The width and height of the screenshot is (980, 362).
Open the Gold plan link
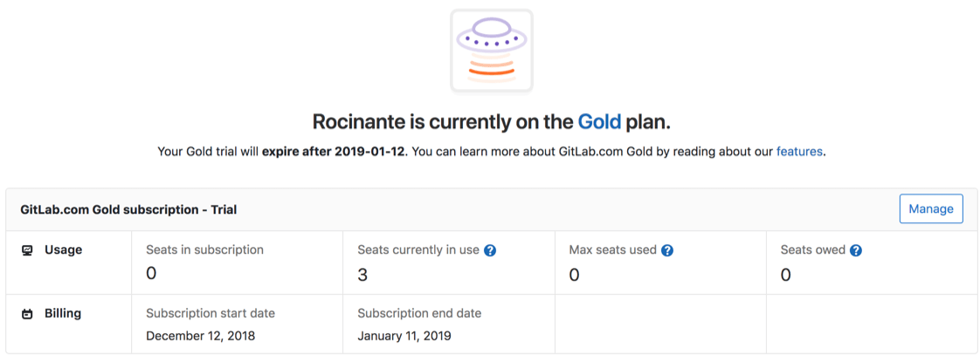tap(599, 121)
